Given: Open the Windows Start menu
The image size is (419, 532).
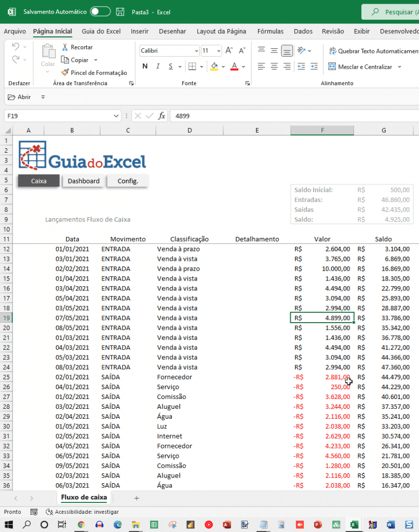Looking at the screenshot, I should (9, 525).
